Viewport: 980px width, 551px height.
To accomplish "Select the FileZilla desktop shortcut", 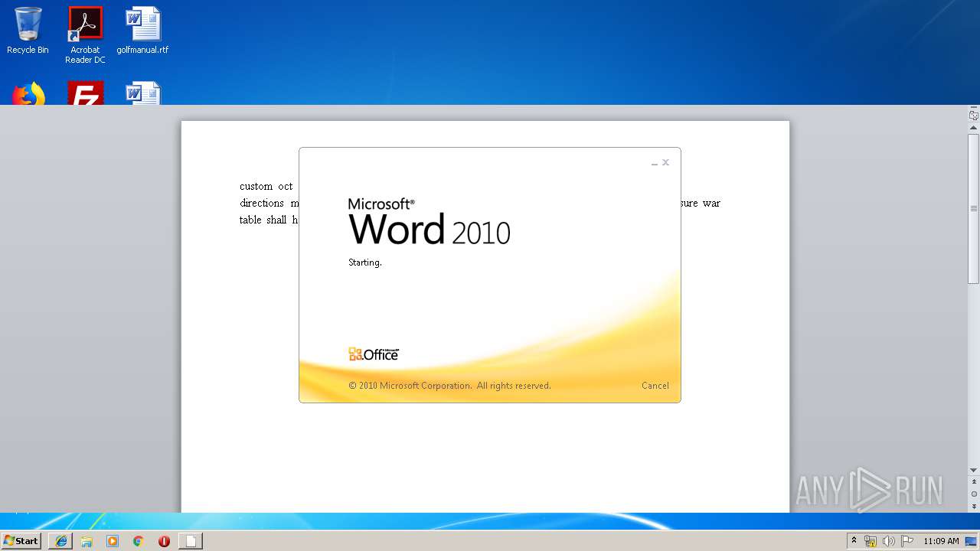I will coord(85,93).
